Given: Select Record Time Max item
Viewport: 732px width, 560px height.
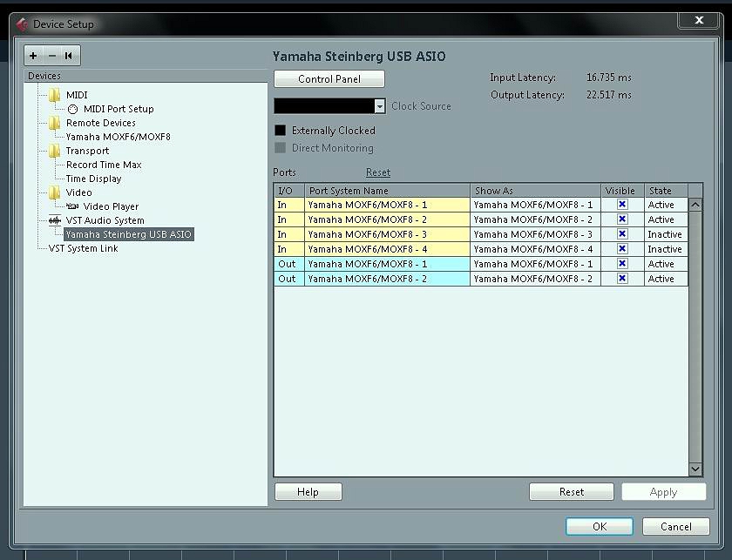Looking at the screenshot, I should 104,165.
